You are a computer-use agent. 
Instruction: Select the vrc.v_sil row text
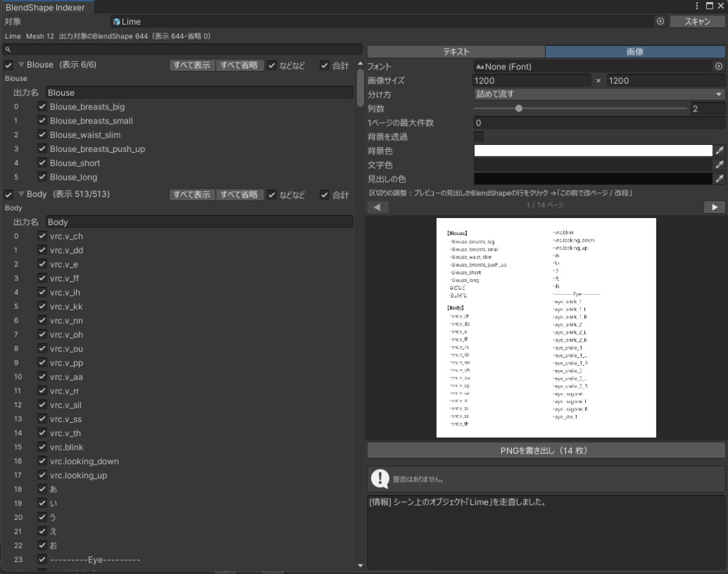[x=66, y=405]
